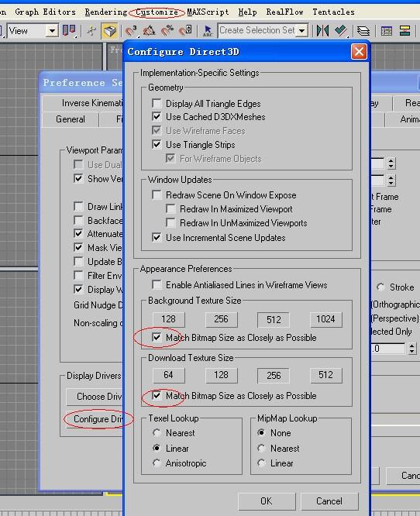Toggle Download Texture Match Bitmap Size checkbox

coord(157,396)
